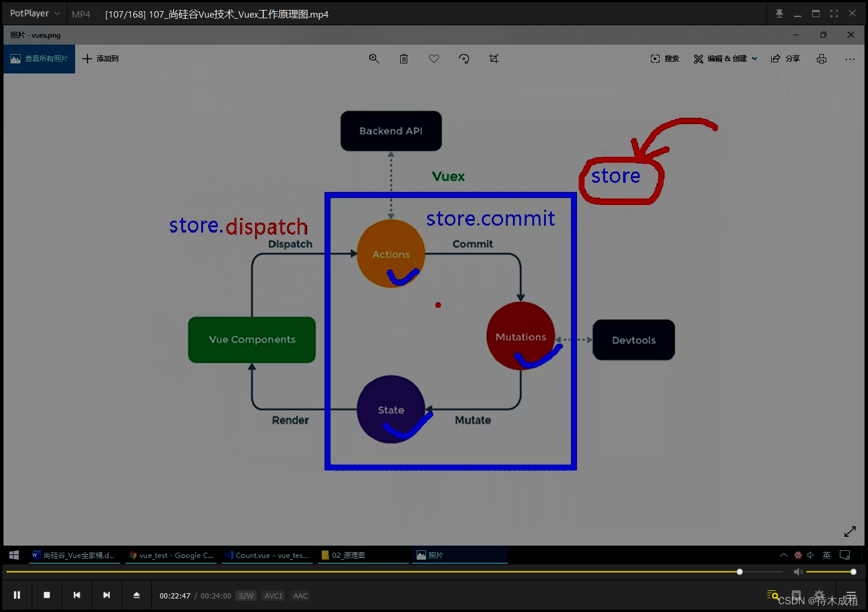Skip to the next file in PotPlayer
868x612 pixels.
(107, 595)
